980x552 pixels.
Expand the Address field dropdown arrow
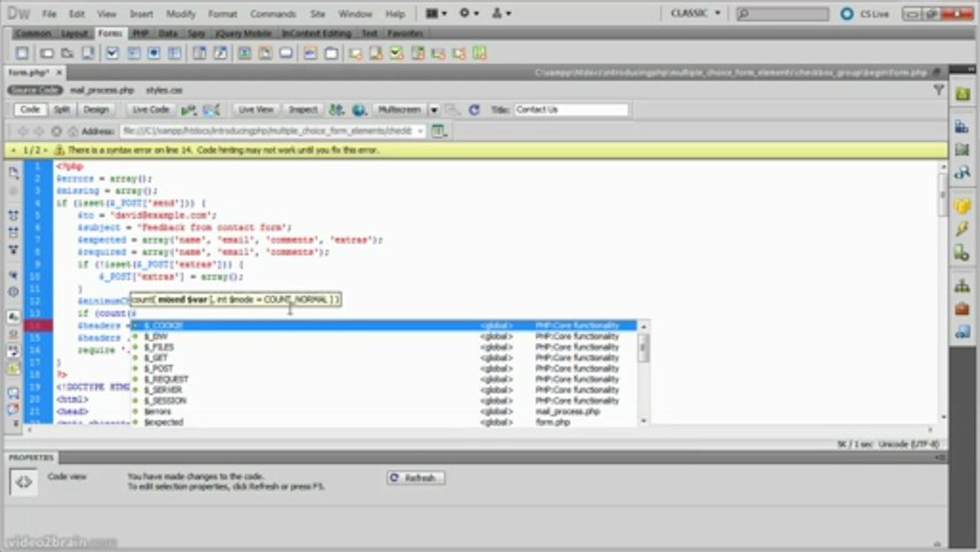click(420, 131)
